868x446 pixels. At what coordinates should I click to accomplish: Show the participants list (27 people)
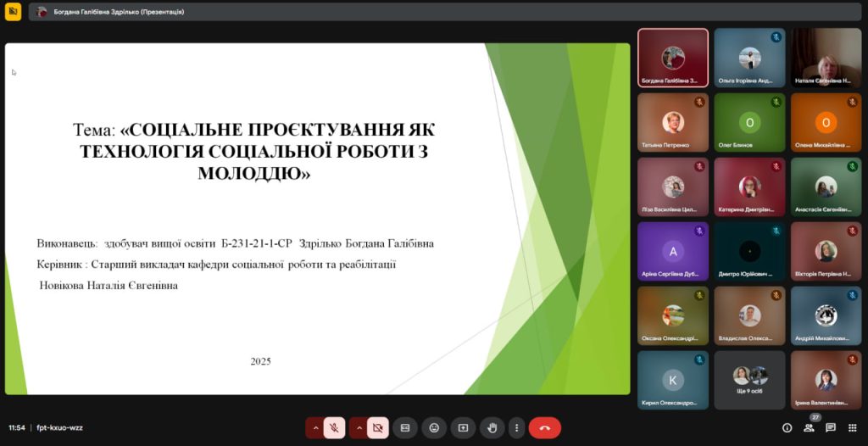[x=809, y=428]
